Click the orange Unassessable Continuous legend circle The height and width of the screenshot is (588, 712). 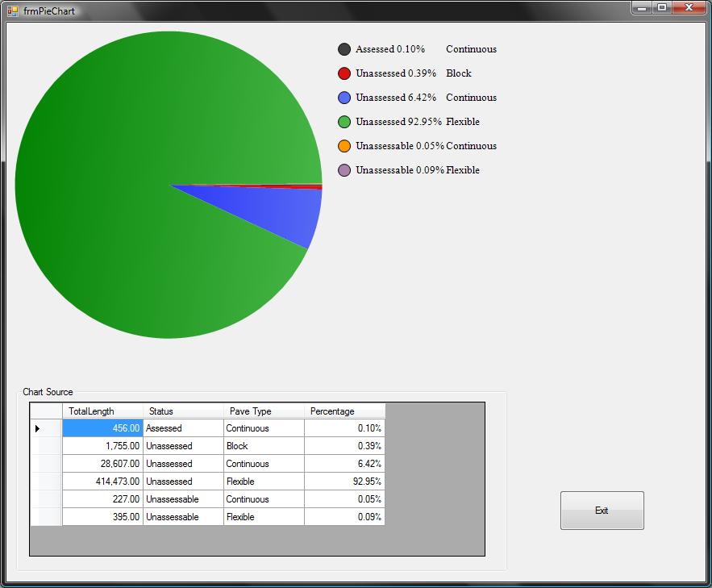[344, 146]
